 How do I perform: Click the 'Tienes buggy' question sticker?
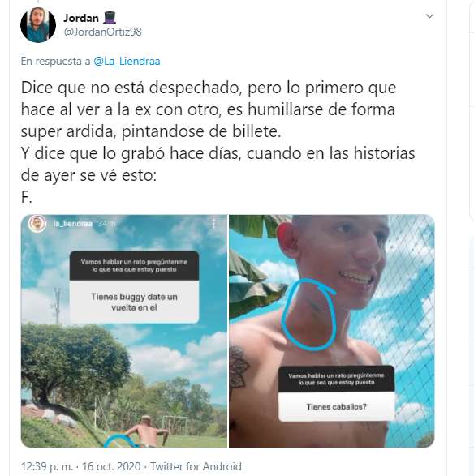point(134,302)
